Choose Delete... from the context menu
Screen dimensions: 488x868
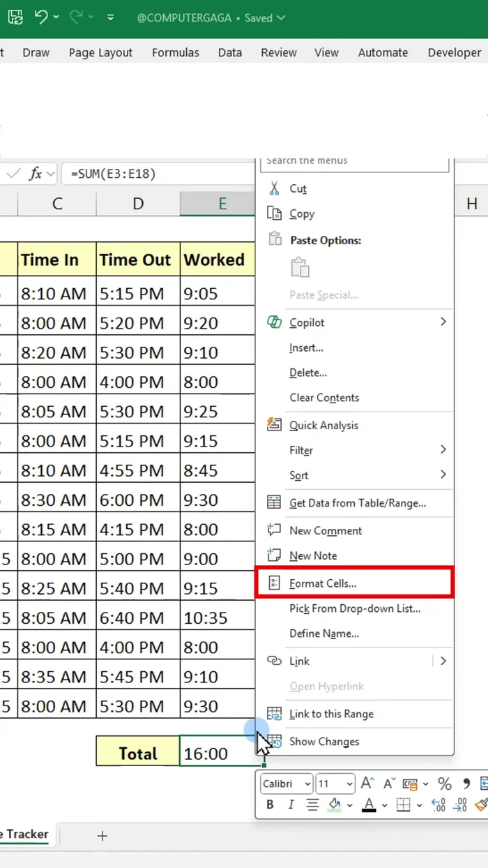[355, 373]
